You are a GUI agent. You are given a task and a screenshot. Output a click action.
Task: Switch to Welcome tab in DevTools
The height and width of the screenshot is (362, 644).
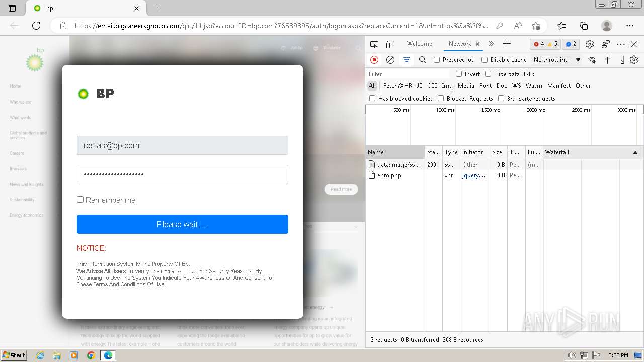[x=419, y=44]
